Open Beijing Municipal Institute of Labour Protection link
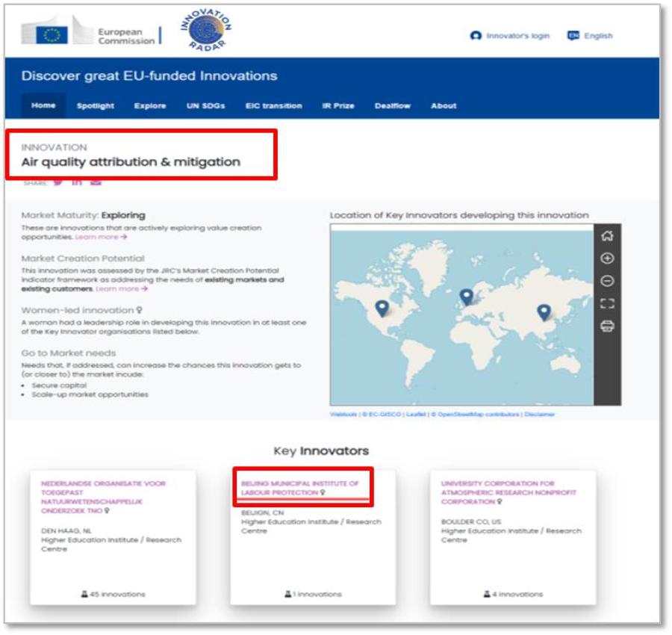Viewport: 672px width, 635px height. click(300, 488)
